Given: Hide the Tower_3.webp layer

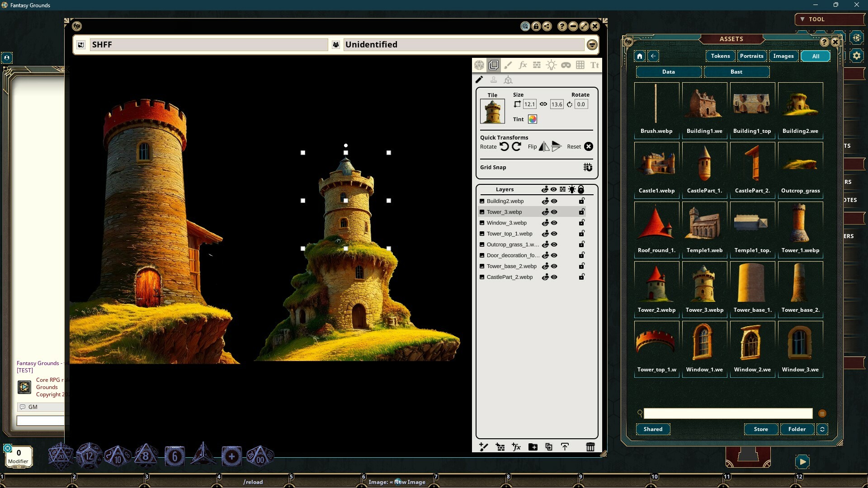Looking at the screenshot, I should [554, 211].
